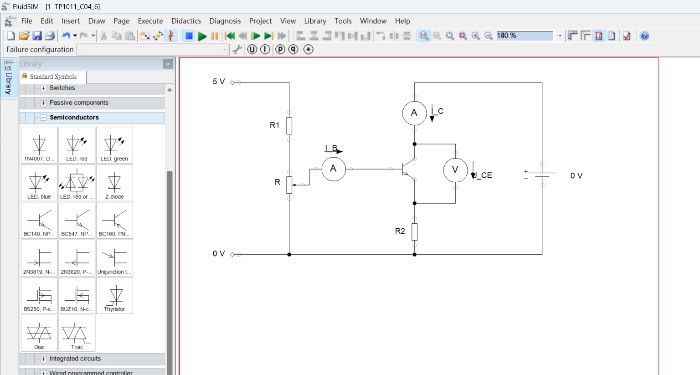Click the single step simulation icon
The image size is (700, 375).
256,36
